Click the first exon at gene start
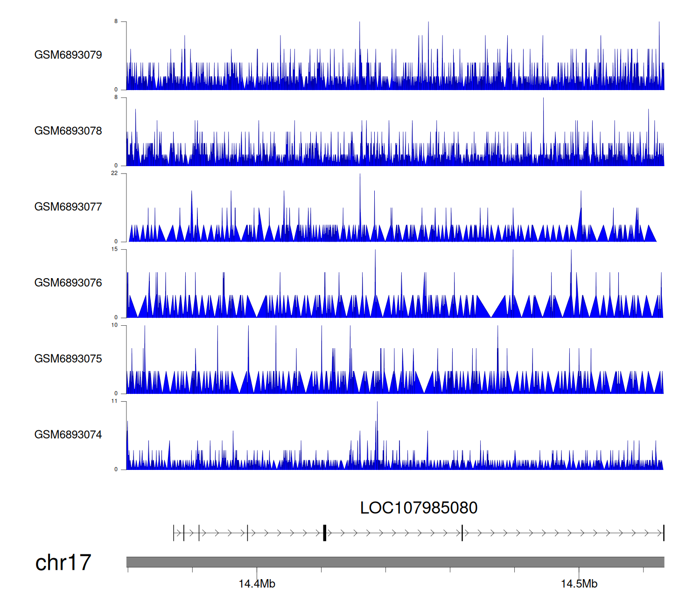The width and height of the screenshot is (700, 616). click(x=174, y=533)
